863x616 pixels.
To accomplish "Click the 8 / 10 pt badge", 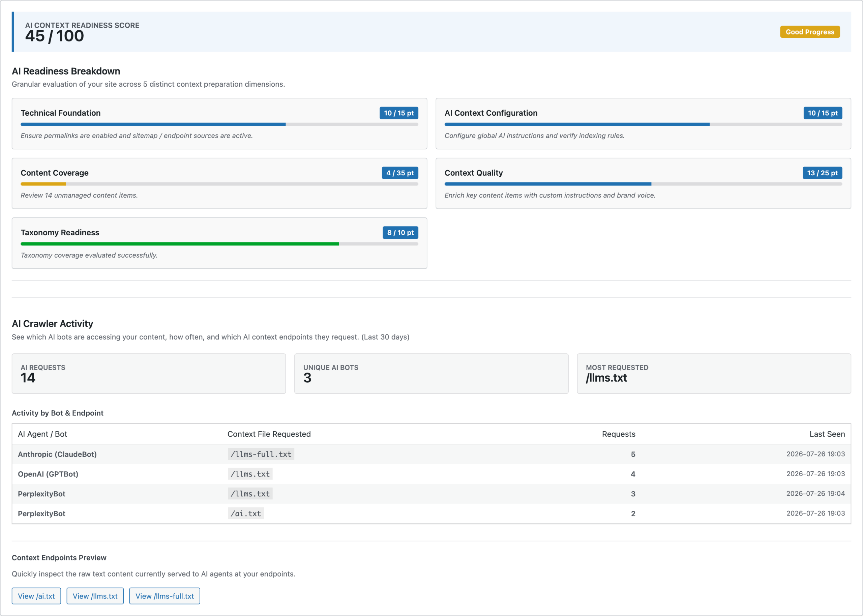I will pyautogui.click(x=400, y=233).
